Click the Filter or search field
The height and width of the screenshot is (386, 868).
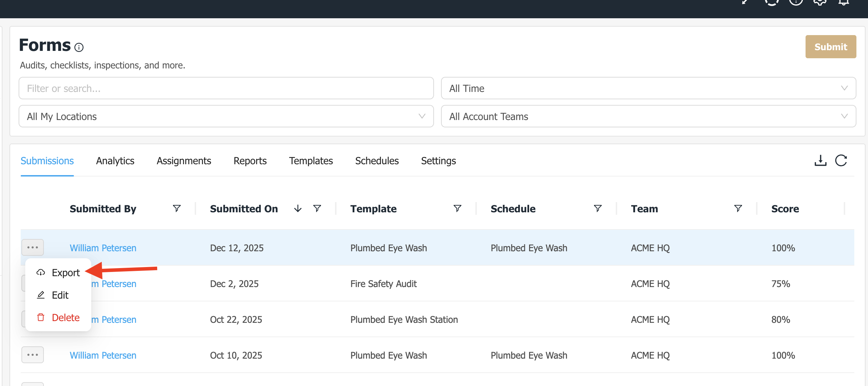tap(226, 88)
